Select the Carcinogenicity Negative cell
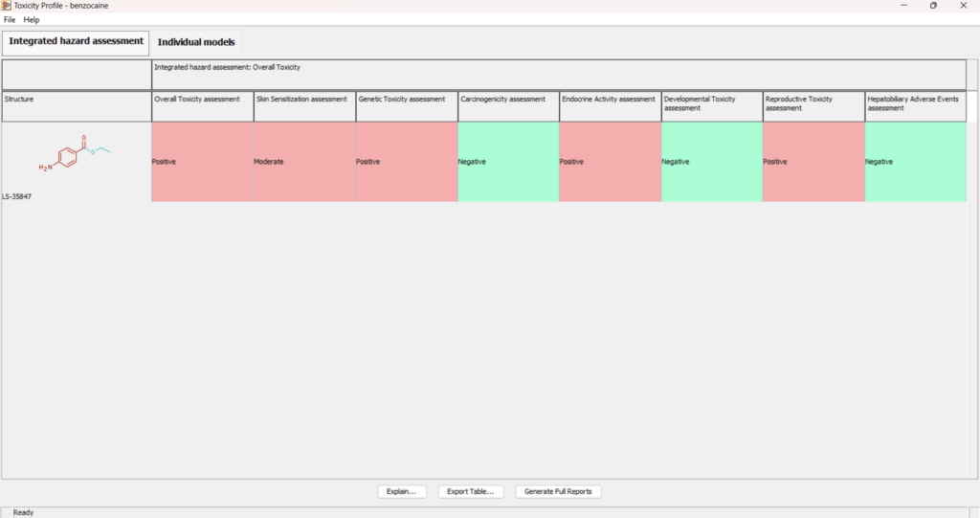This screenshot has height=518, width=980. click(508, 162)
